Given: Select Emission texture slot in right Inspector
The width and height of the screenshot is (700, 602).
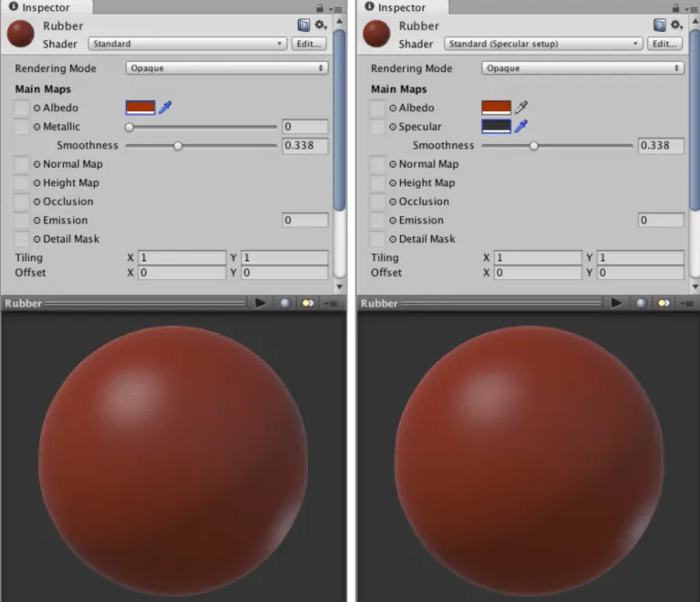Looking at the screenshot, I should [x=376, y=220].
